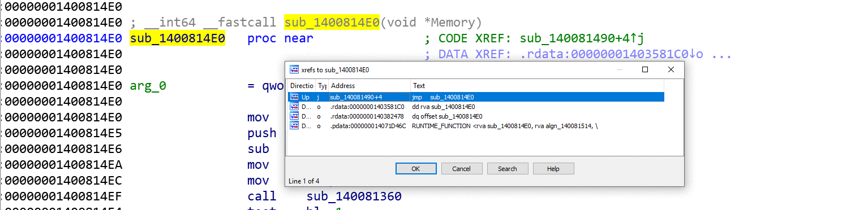Click the row icon for .rdata:0000000140382478

pyautogui.click(x=294, y=116)
